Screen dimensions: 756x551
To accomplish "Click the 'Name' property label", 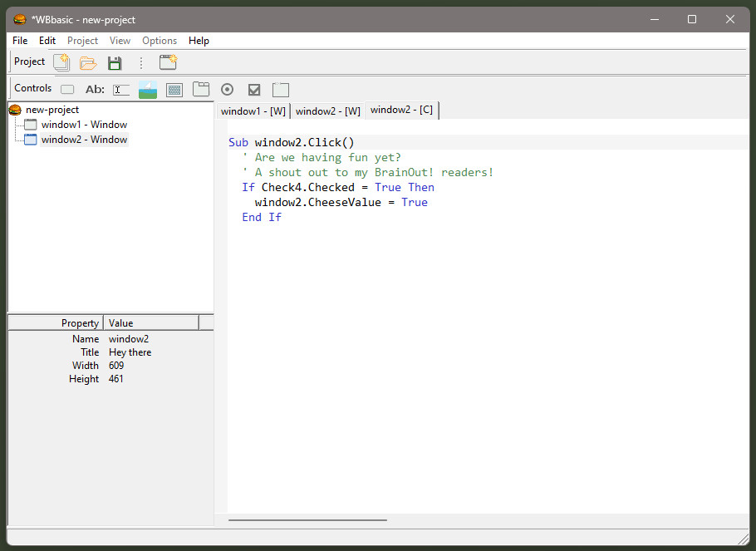I will point(86,339).
